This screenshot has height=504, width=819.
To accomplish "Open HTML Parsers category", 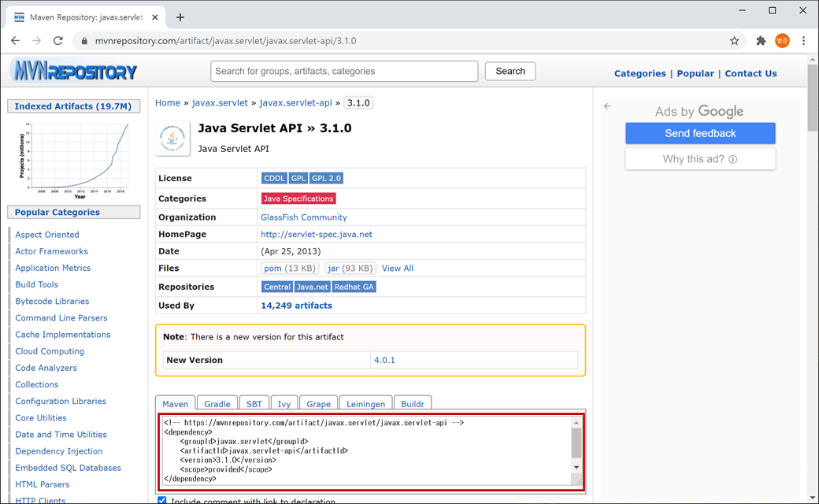I will 43,484.
